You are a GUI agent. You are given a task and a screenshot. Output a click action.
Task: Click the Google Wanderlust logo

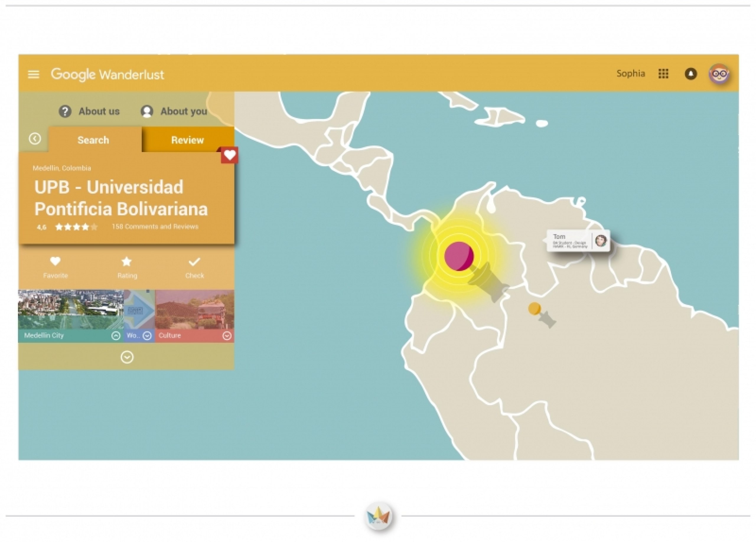[107, 75]
